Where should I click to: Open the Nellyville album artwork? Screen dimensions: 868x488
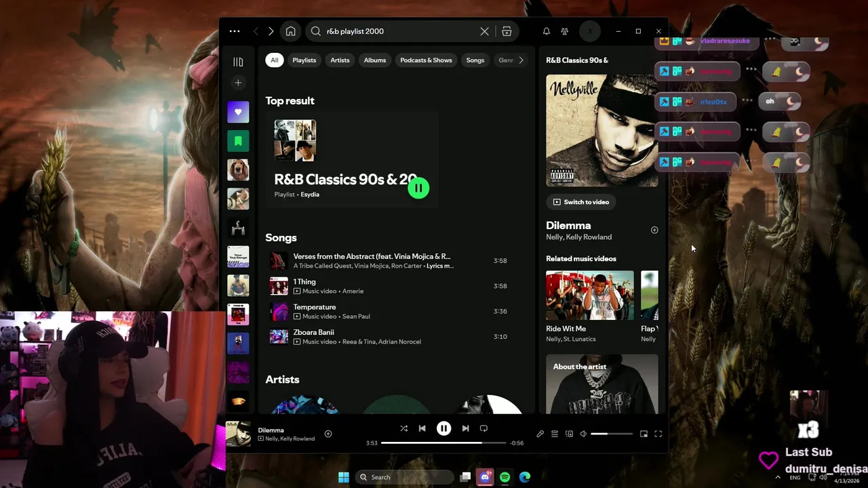point(602,130)
